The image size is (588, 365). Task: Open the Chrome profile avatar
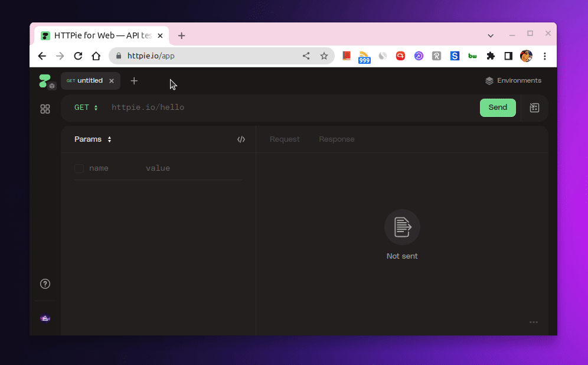pyautogui.click(x=527, y=56)
